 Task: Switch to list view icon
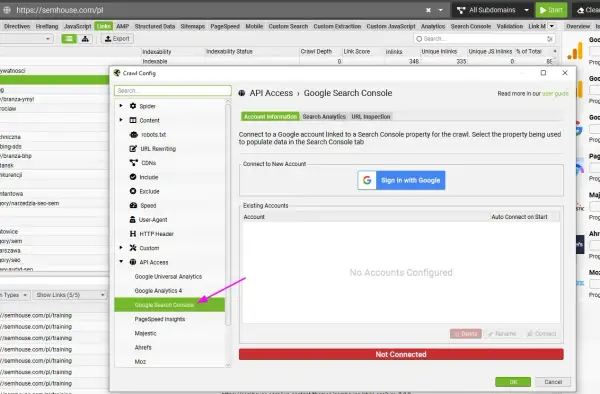pyautogui.click(x=69, y=39)
